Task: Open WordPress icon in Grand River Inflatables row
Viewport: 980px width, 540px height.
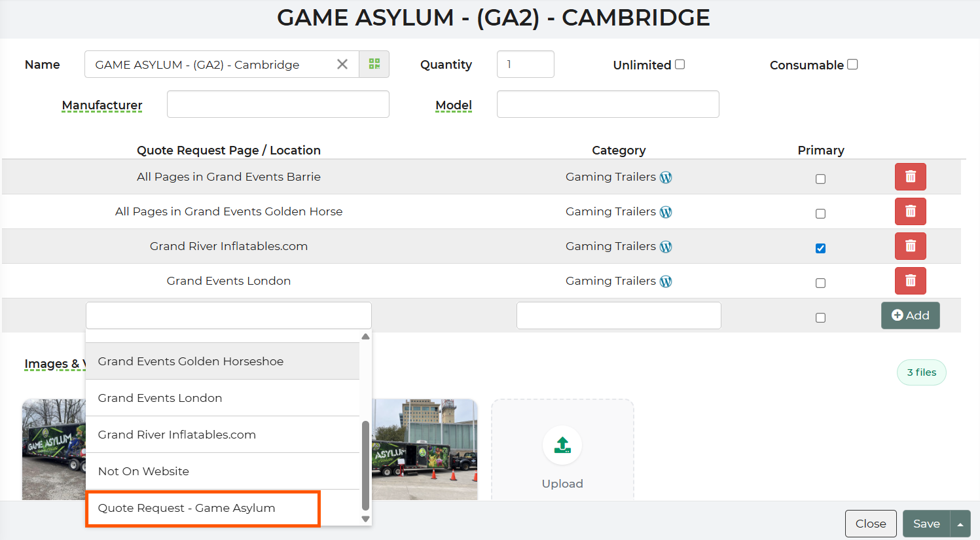Action: click(x=666, y=247)
